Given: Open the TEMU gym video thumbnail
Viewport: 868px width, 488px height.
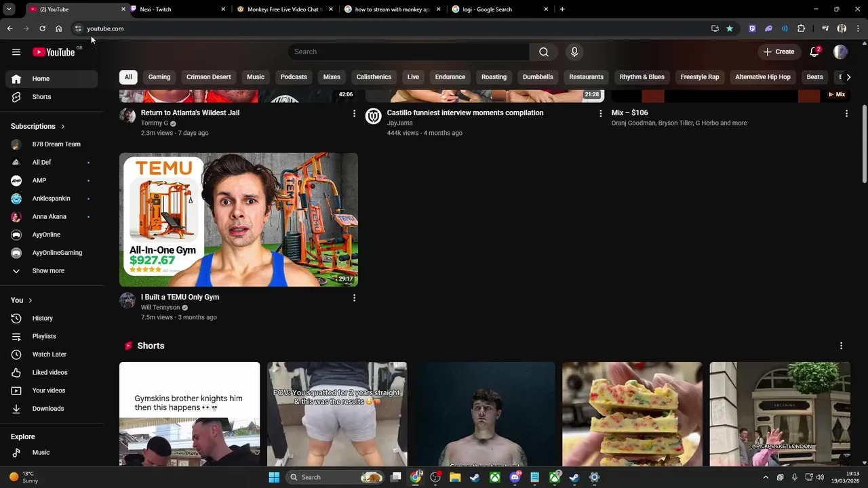Looking at the screenshot, I should coord(239,220).
